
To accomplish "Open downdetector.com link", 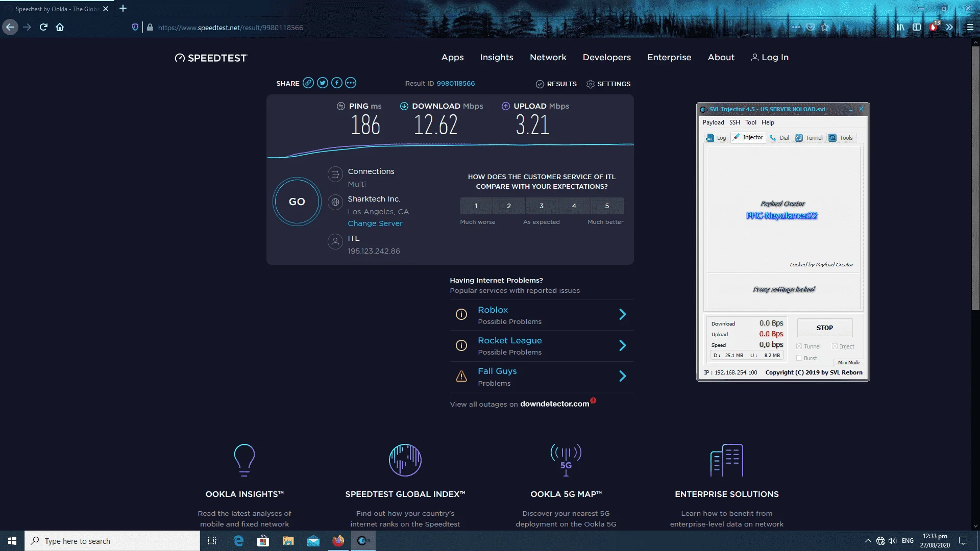I will (x=555, y=404).
